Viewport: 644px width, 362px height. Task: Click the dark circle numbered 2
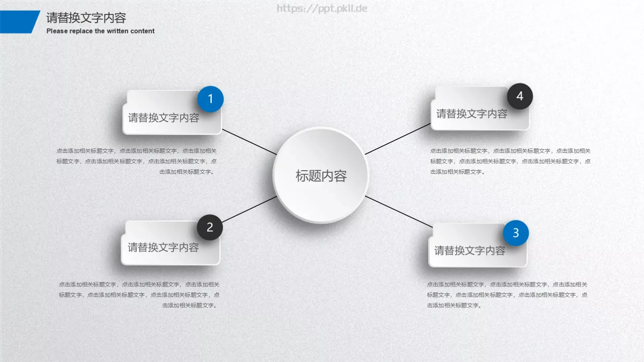[210, 227]
